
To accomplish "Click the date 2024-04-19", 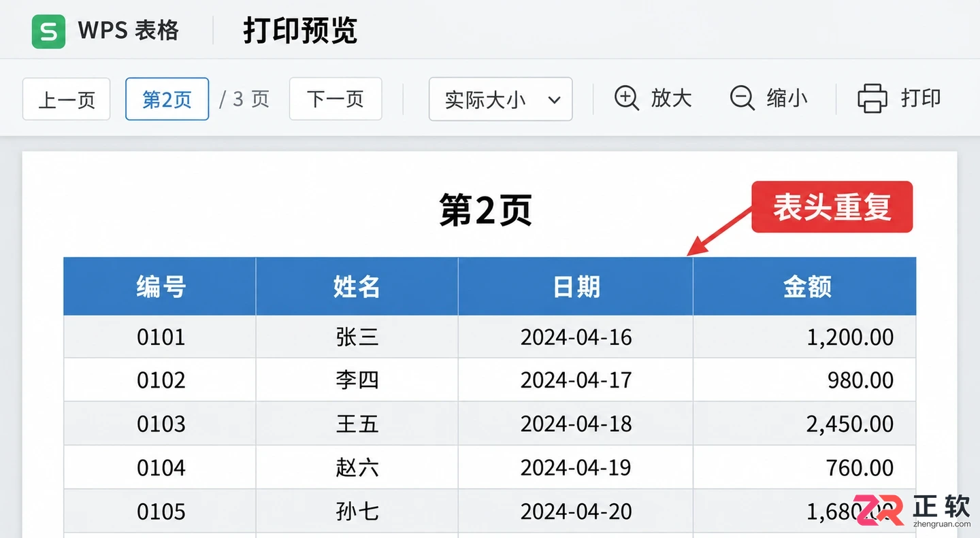I will [x=576, y=467].
